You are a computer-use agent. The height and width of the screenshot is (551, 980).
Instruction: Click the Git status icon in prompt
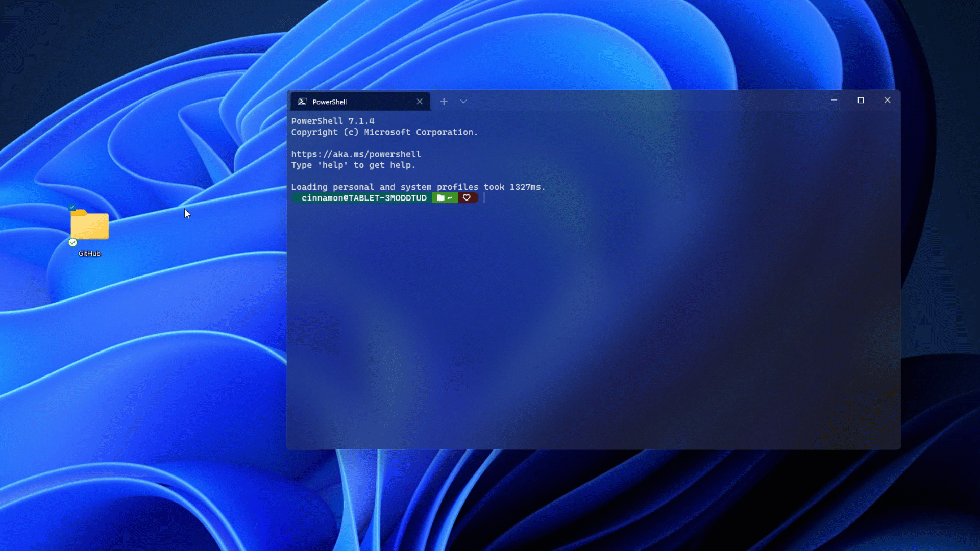[467, 198]
